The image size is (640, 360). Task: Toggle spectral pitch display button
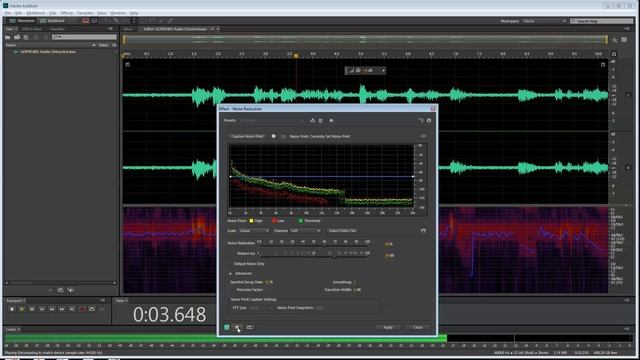pyautogui.click(x=94, y=20)
